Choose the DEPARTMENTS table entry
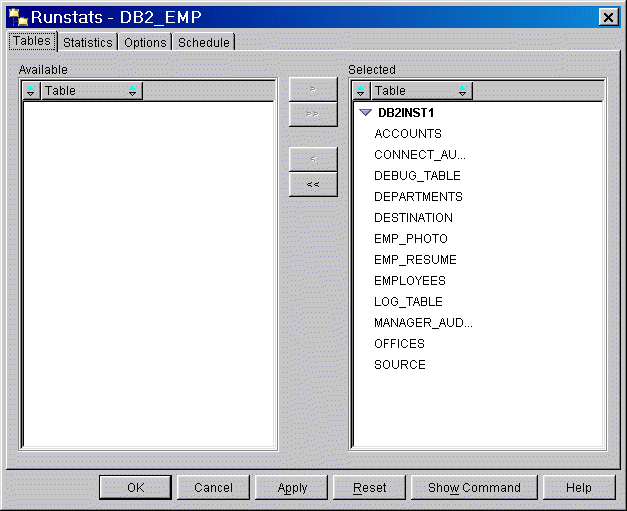This screenshot has width=627, height=511. click(x=418, y=197)
